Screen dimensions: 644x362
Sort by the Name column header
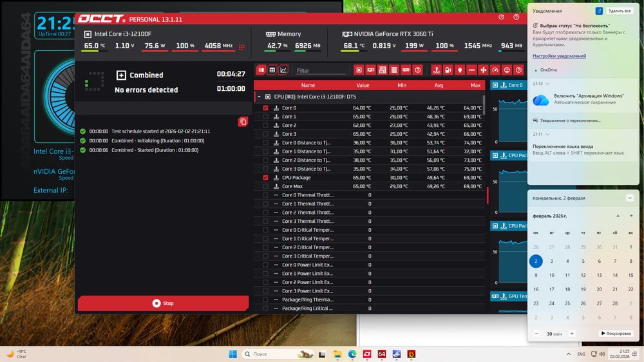click(308, 85)
